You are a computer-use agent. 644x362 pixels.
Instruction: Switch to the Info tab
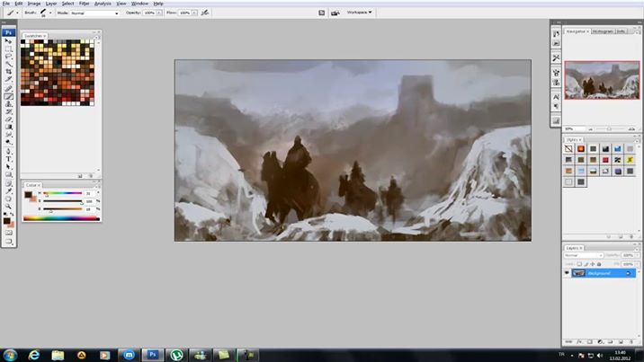[x=621, y=31]
